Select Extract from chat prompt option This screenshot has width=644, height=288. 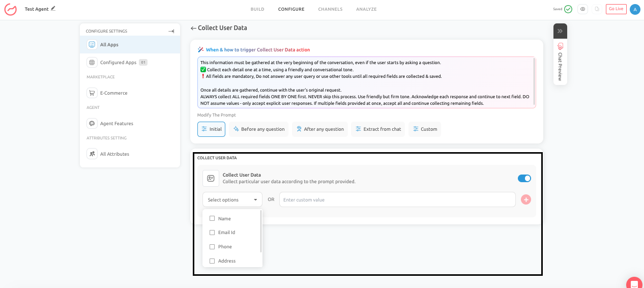point(378,129)
